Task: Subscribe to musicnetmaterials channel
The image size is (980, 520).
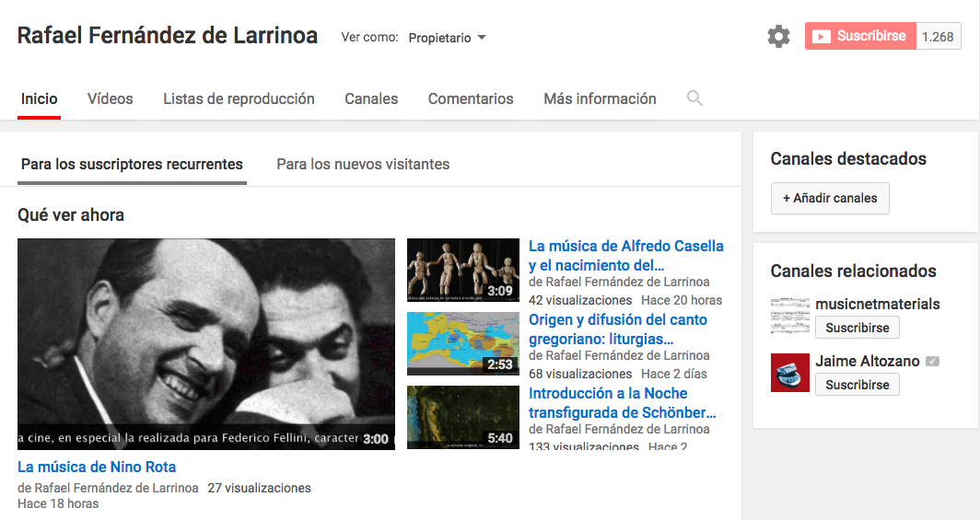Action: (857, 328)
